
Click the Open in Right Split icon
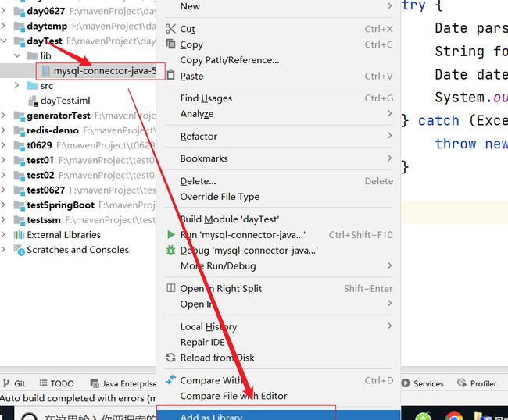coord(170,288)
